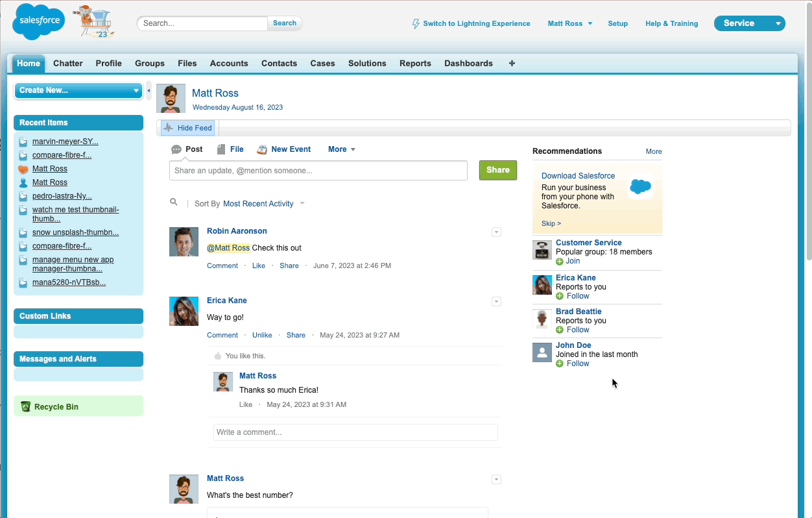This screenshot has width=812, height=518.
Task: Click Erica Kane's avatar in the feed
Action: click(x=184, y=311)
